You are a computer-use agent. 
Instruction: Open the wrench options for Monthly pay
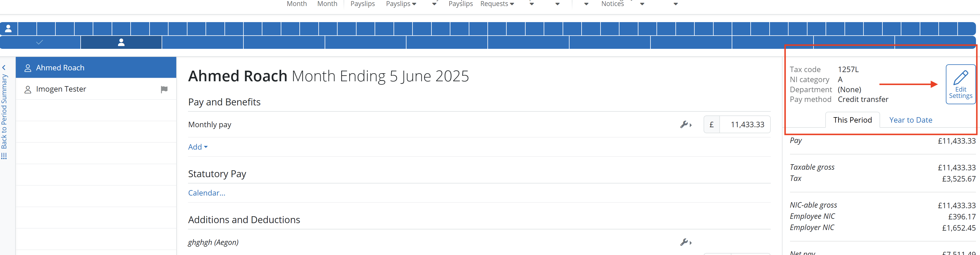pyautogui.click(x=686, y=124)
